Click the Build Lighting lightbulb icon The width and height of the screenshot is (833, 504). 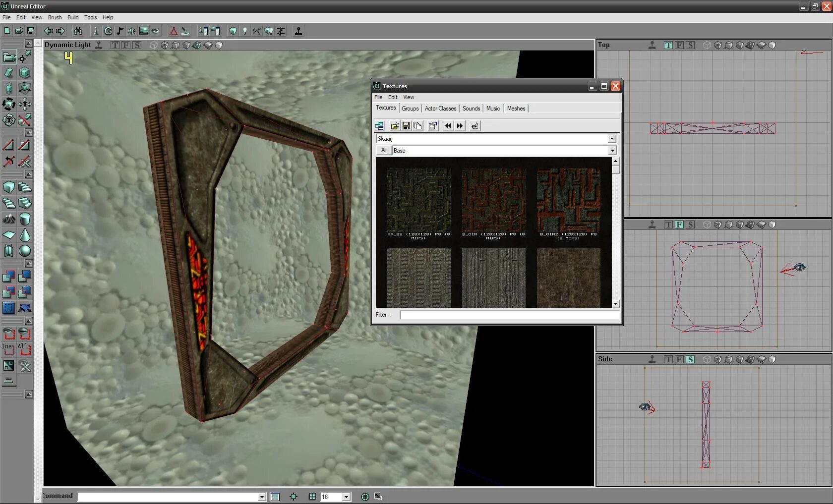[245, 31]
